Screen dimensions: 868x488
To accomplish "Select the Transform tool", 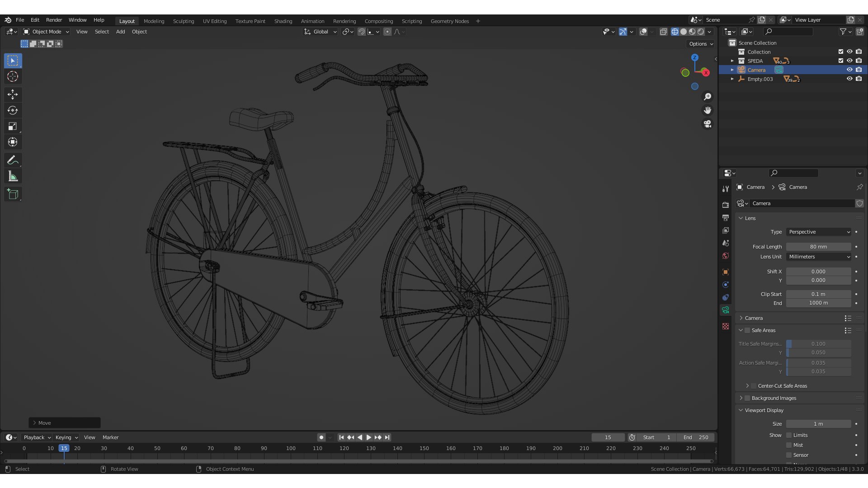I will coord(13,142).
